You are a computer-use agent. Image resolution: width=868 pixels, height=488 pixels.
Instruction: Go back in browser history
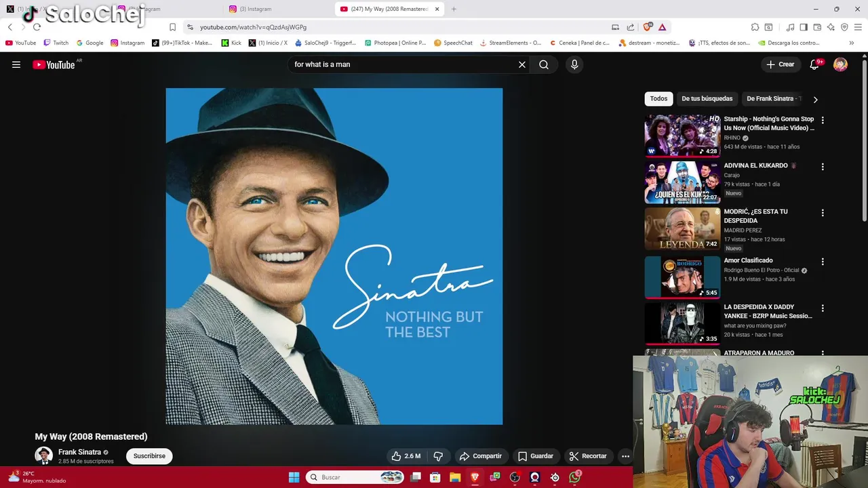pos(10,27)
